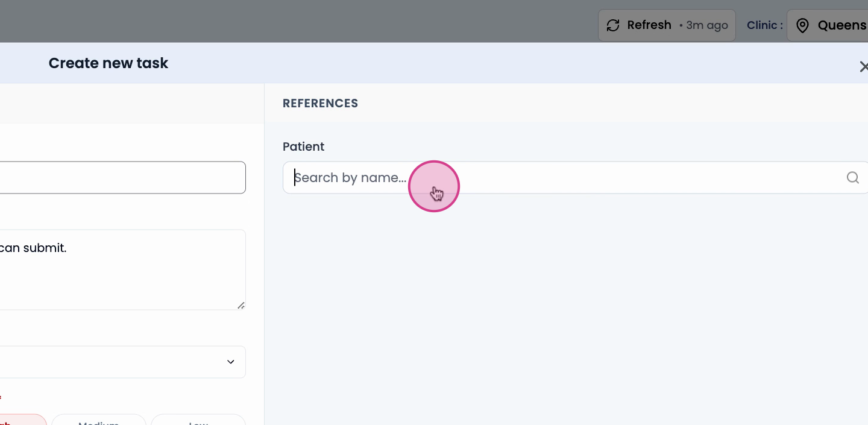
Task: Click the Refresh button label
Action: pos(649,25)
